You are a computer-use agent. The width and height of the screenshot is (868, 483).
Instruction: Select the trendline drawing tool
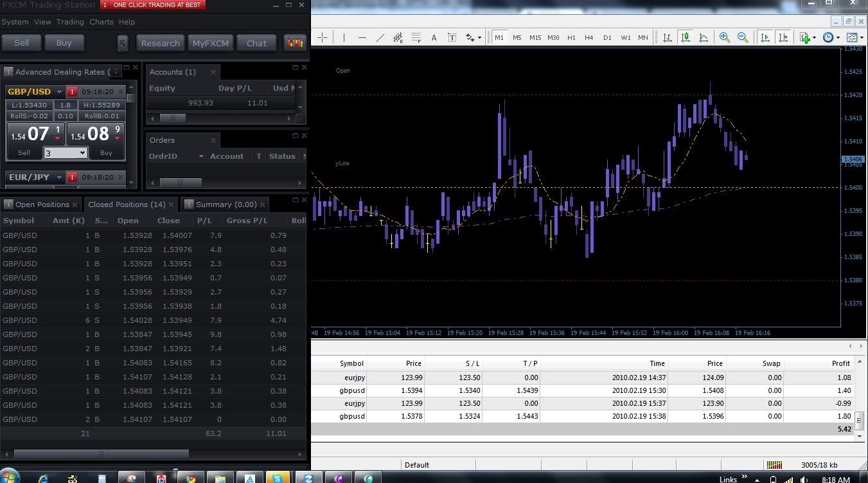[x=380, y=38]
